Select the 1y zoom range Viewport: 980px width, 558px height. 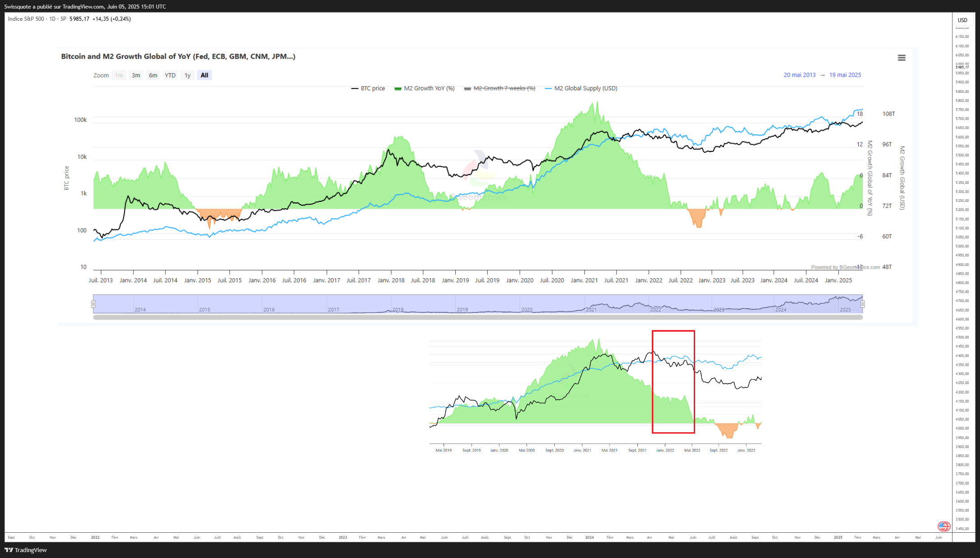[x=188, y=75]
